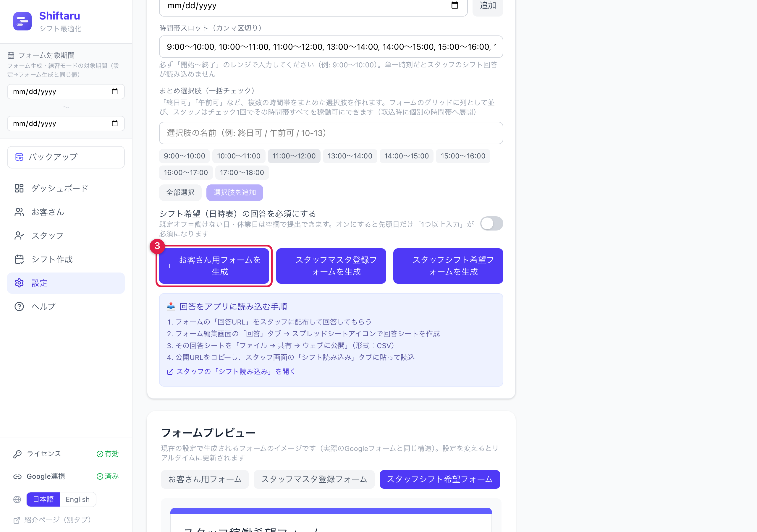This screenshot has width=757, height=532.
Task: Toggle the 16:00〜17:00 time slot chip
Action: click(186, 172)
